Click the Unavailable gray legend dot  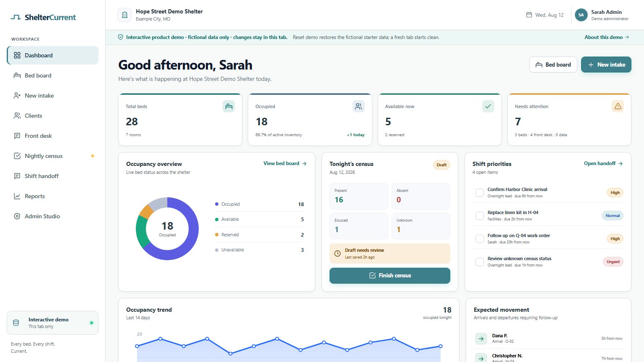tap(217, 250)
